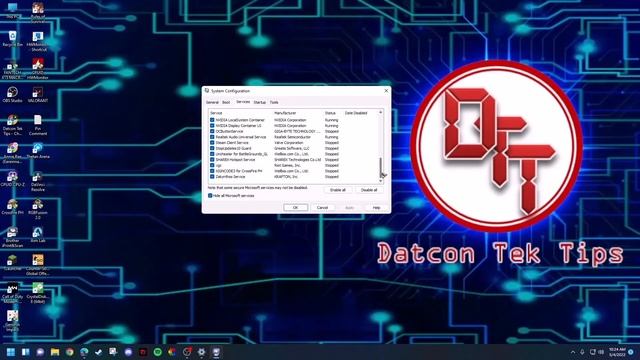This screenshot has width=640, height=360.
Task: Close the System Configuration dialog
Action: [x=386, y=91]
